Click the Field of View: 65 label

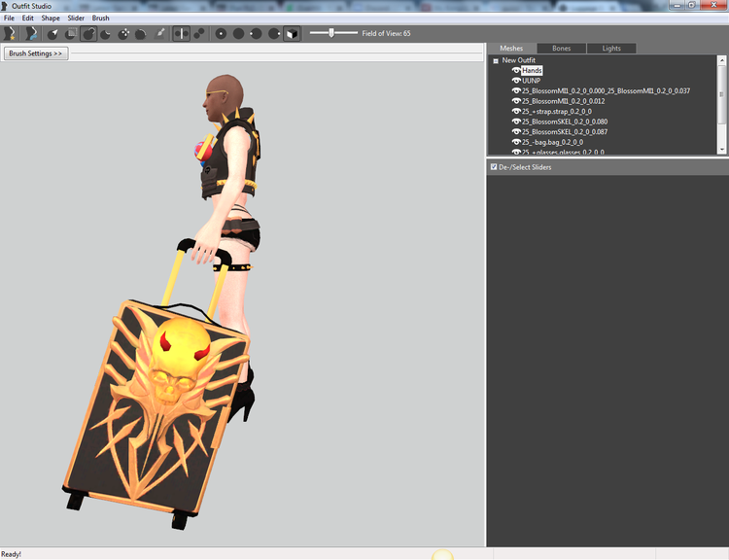click(x=386, y=33)
